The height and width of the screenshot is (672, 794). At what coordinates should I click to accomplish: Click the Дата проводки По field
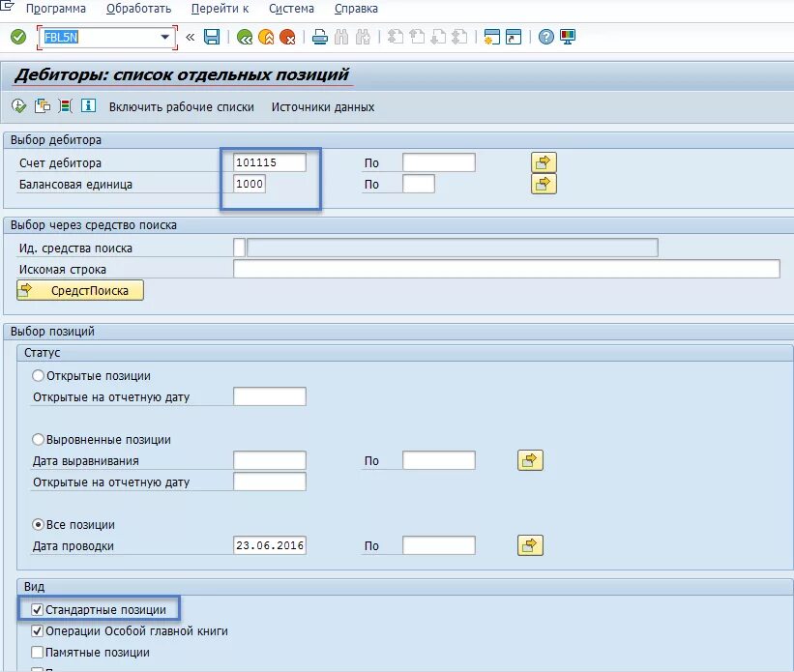[x=439, y=545]
